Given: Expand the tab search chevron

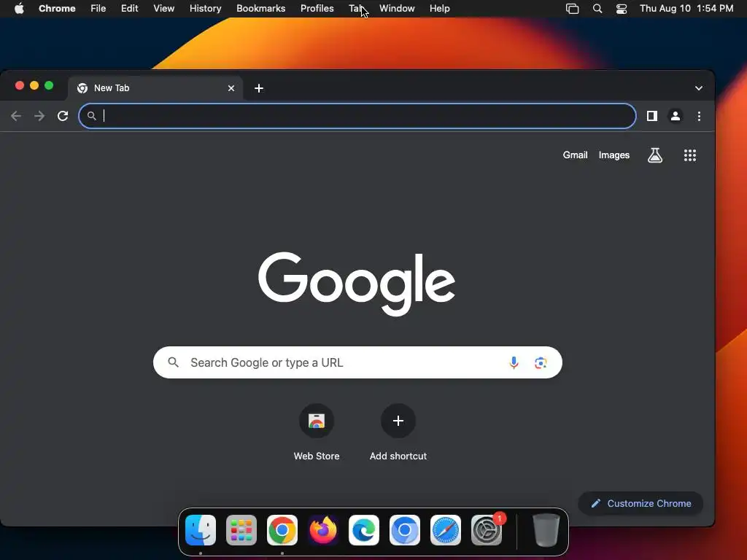Looking at the screenshot, I should click(x=698, y=88).
